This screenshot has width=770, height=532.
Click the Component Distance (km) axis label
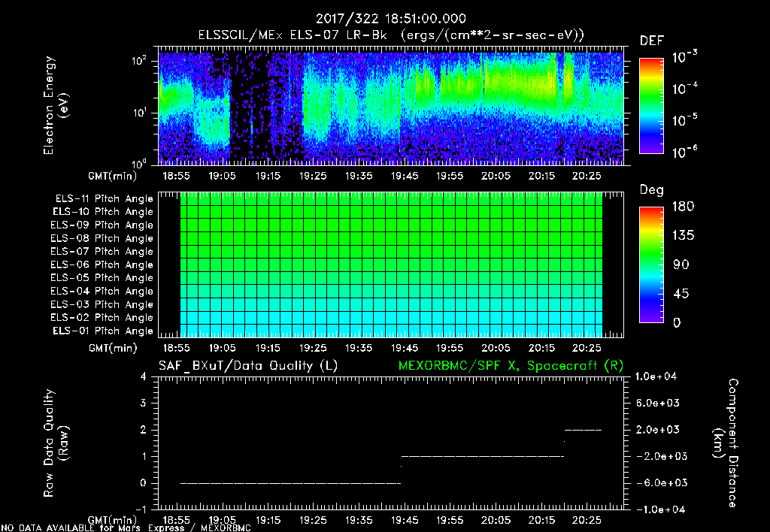click(x=726, y=443)
